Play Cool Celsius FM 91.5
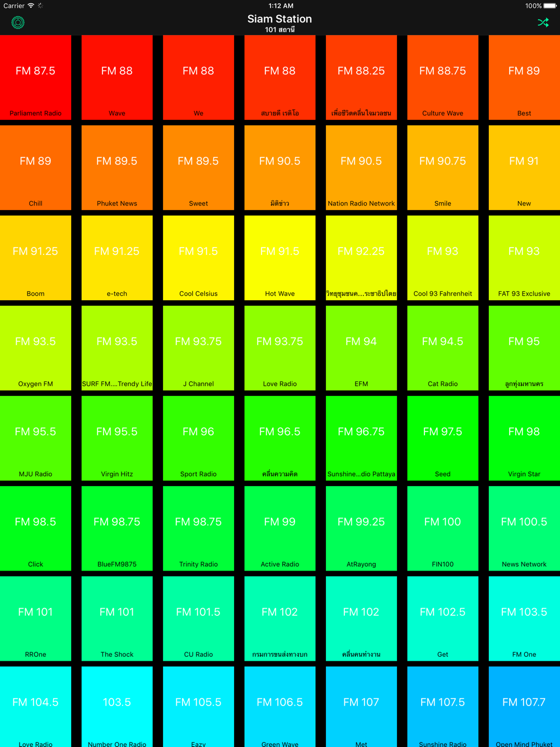 coord(198,258)
